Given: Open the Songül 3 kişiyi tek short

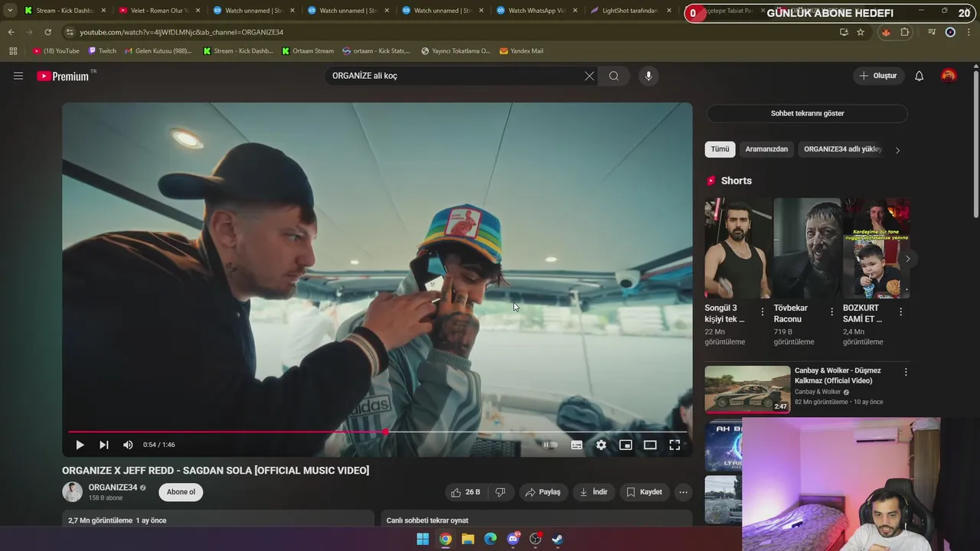Looking at the screenshot, I should [738, 248].
